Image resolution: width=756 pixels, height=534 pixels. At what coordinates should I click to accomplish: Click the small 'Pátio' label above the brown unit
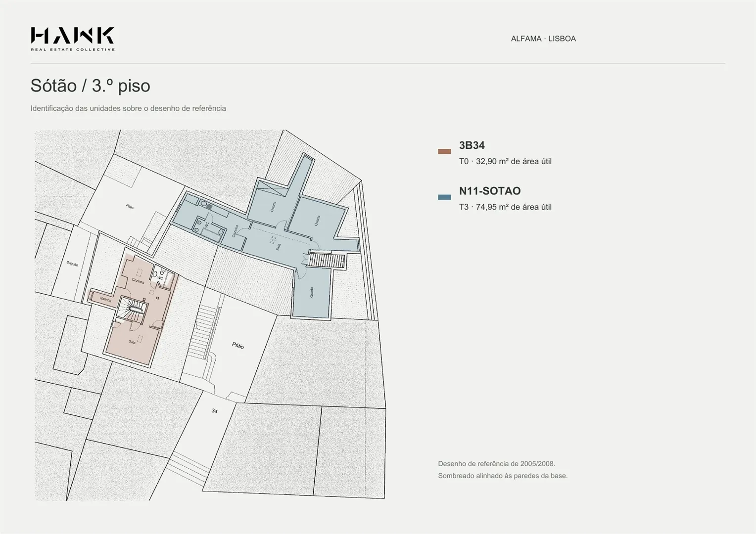click(x=130, y=206)
